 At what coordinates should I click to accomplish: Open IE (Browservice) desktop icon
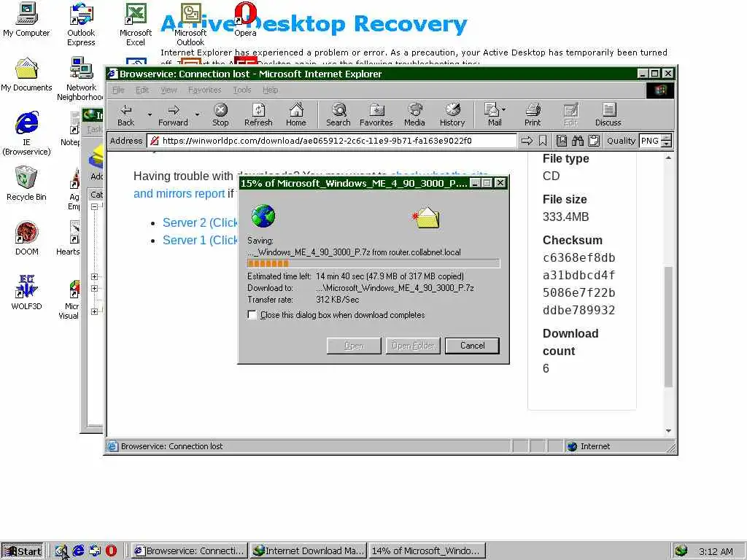(x=26, y=134)
